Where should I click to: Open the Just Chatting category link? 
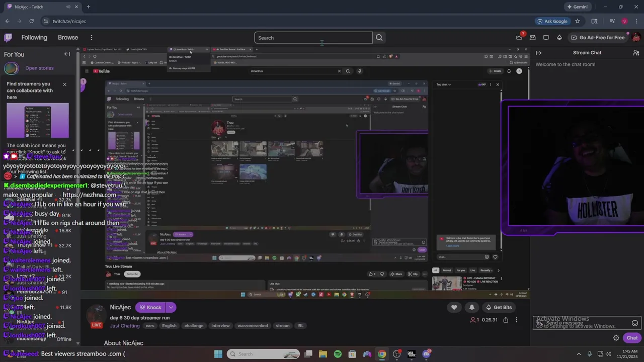pyautogui.click(x=125, y=326)
